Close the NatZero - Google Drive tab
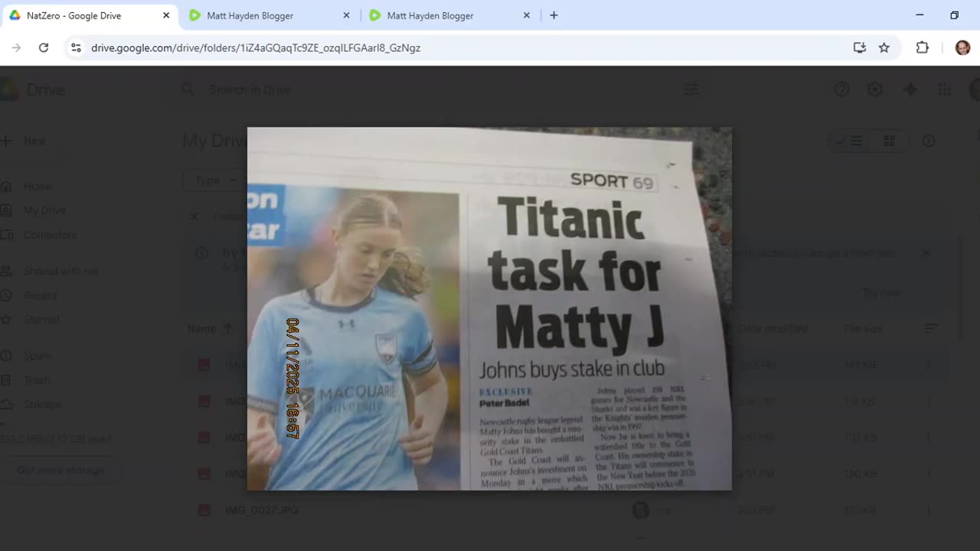Viewport: 980px width, 551px height. (166, 15)
